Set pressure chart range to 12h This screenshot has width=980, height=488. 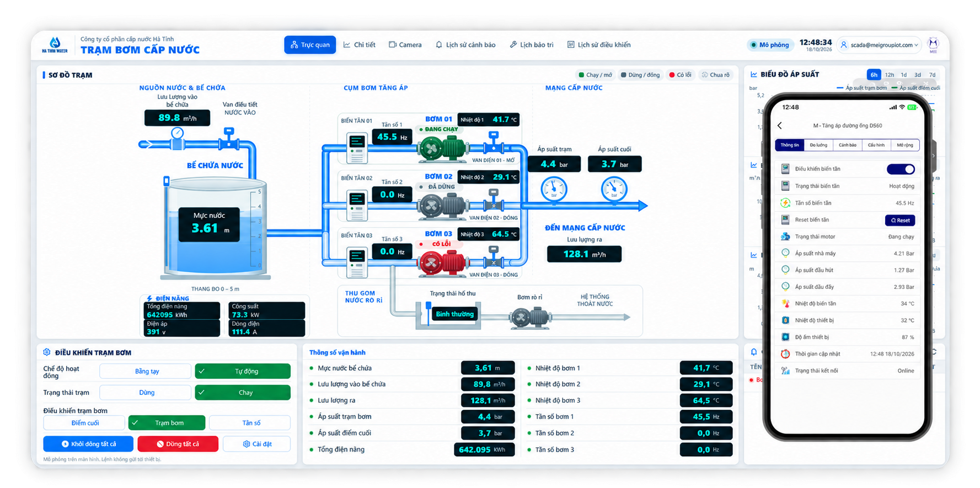point(890,75)
